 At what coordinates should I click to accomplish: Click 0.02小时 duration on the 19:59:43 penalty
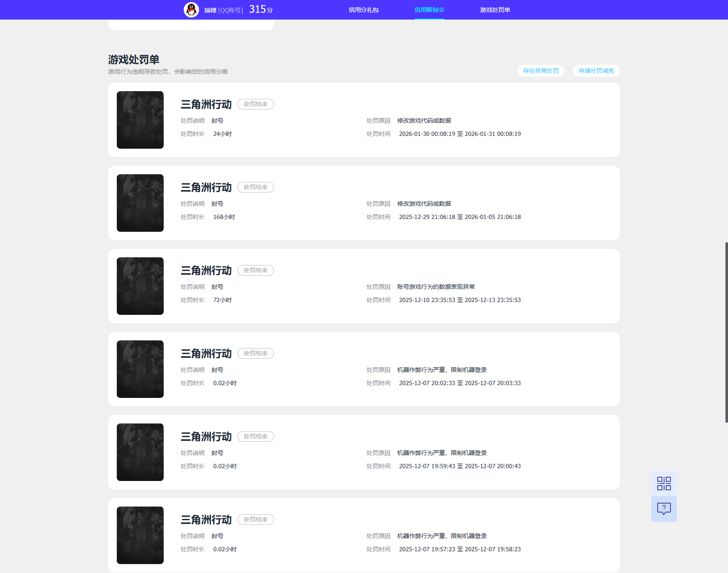[x=225, y=466]
